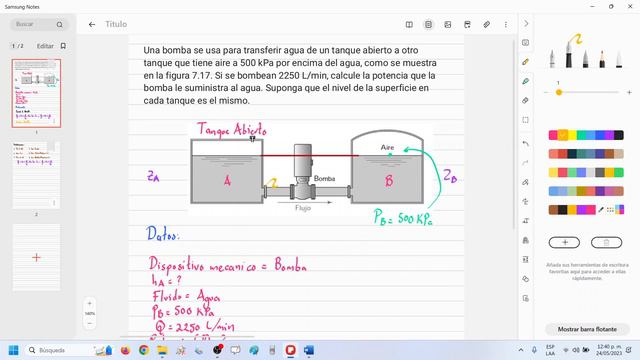This screenshot has width=640, height=360.
Task: Click the bookmark icon next to Editar
Action: [x=63, y=46]
